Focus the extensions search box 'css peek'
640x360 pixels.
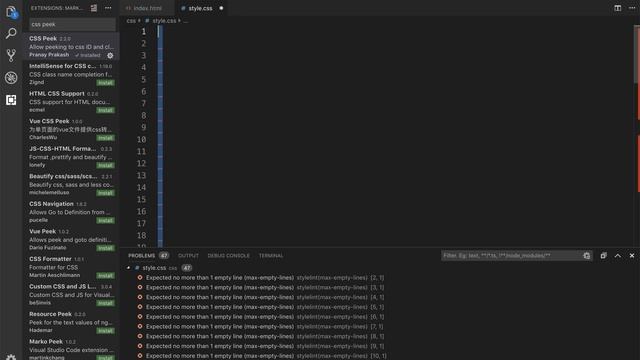click(72, 24)
